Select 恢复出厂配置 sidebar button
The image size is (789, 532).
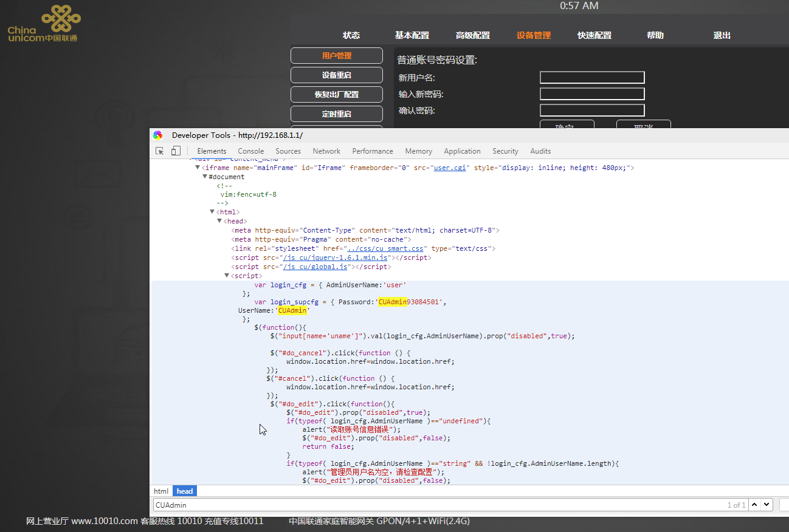tap(337, 94)
